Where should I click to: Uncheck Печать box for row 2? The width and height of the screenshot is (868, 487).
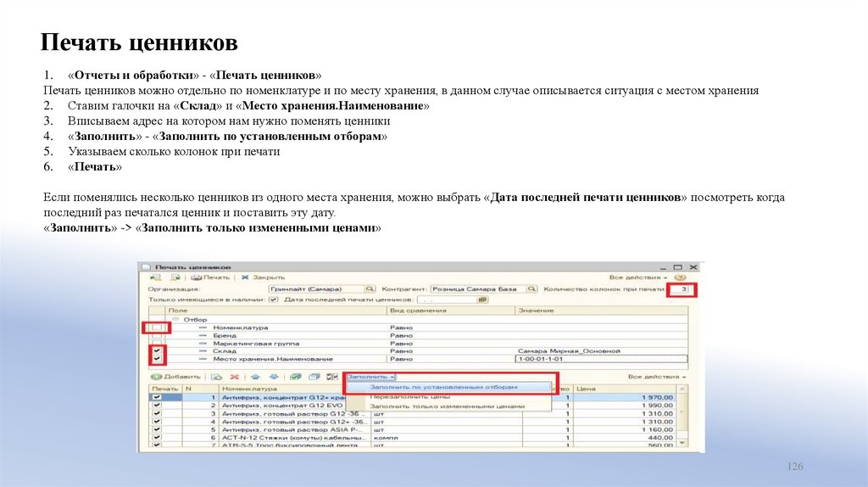point(157,406)
